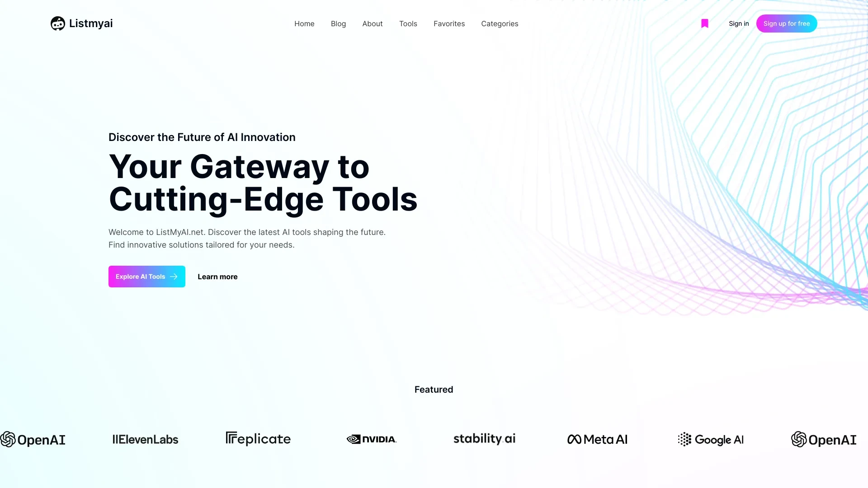The image size is (868, 488).
Task: Click the Sign up for free button
Action: (786, 23)
